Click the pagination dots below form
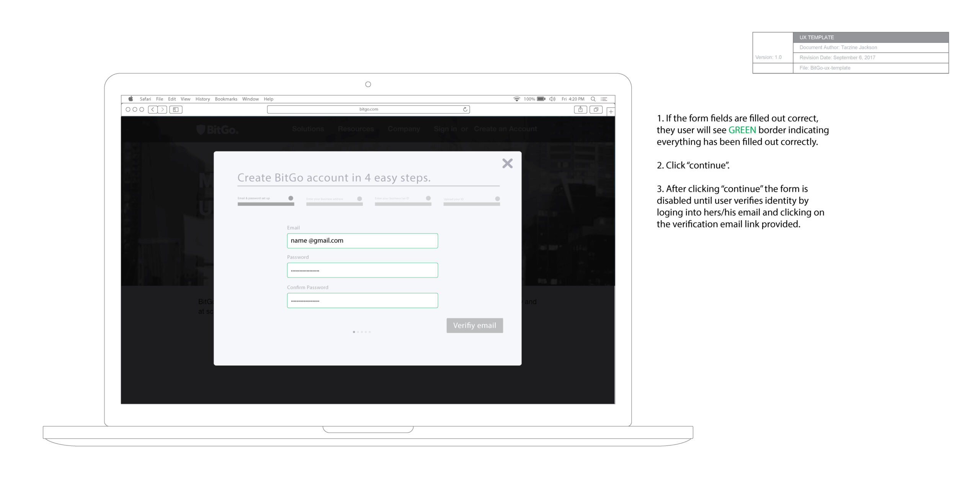This screenshot has width=980, height=490. [362, 332]
